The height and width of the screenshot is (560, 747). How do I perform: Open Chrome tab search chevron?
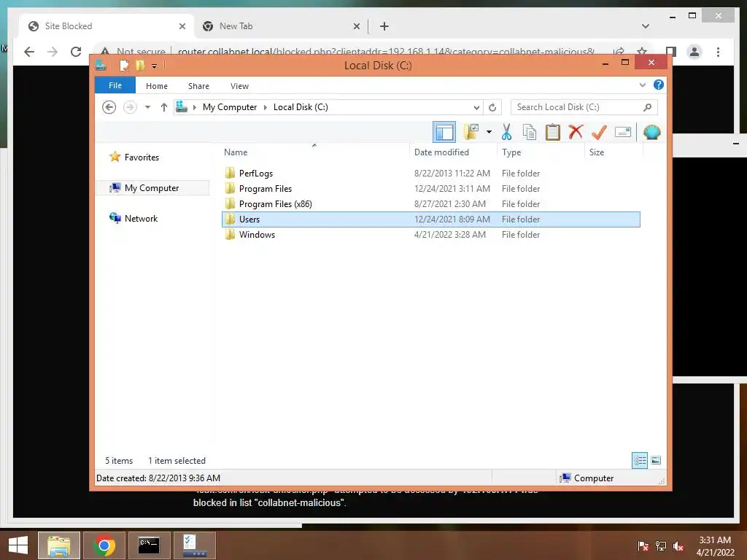click(645, 26)
